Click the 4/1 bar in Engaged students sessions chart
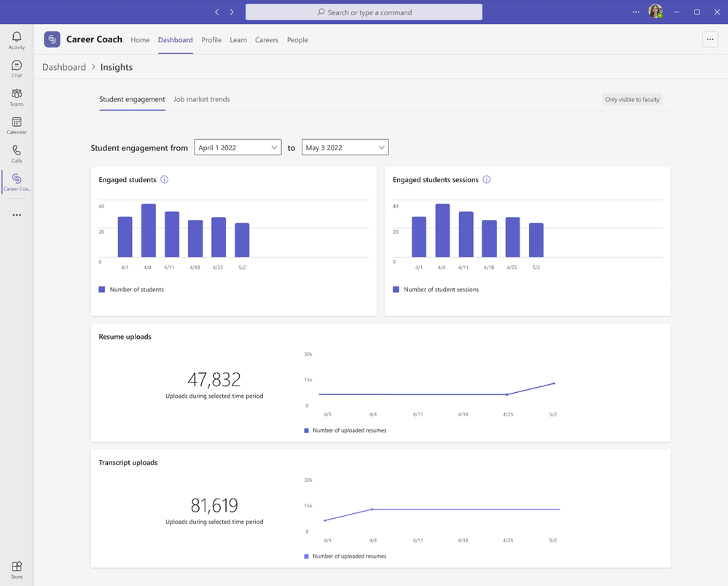728x586 pixels. coord(419,237)
